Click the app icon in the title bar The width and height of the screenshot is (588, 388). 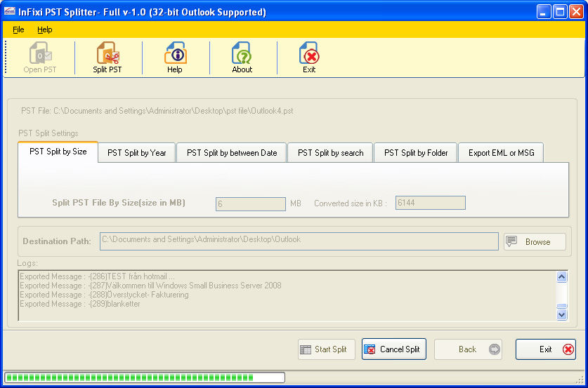9,11
